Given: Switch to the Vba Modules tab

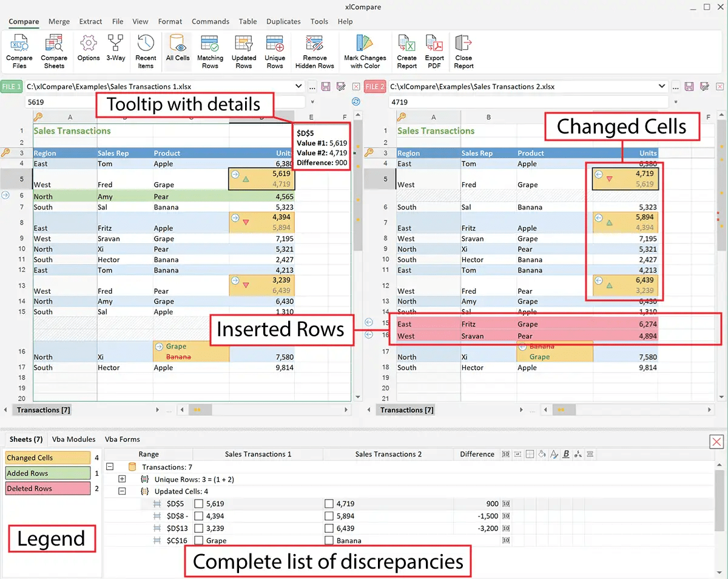Looking at the screenshot, I should [x=75, y=439].
